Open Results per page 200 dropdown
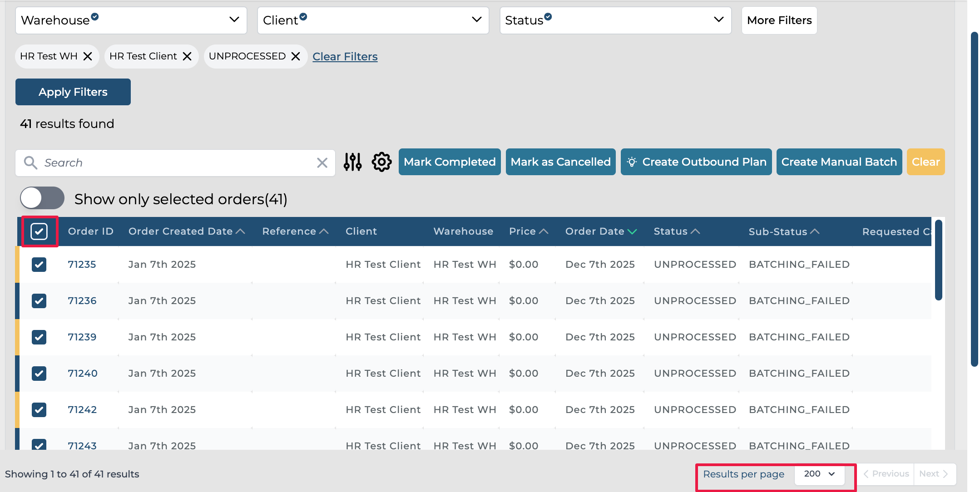The width and height of the screenshot is (980, 492). pos(819,474)
